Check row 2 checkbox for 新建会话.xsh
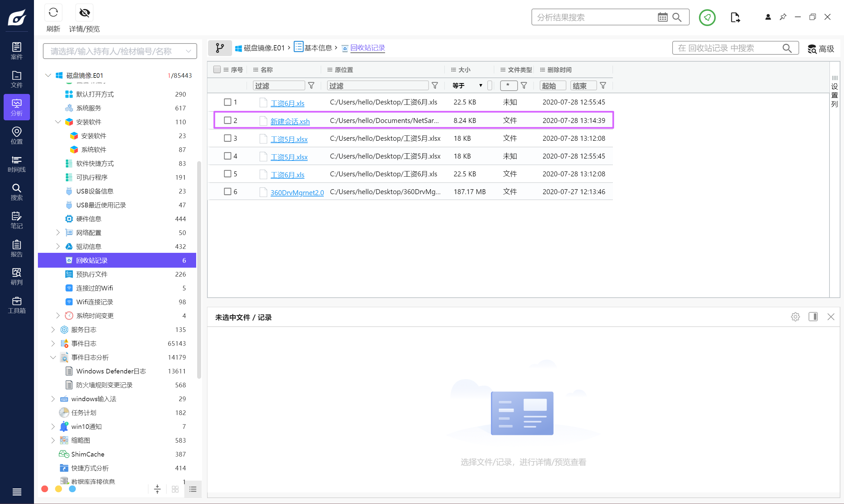Image resolution: width=844 pixels, height=504 pixels. point(227,120)
